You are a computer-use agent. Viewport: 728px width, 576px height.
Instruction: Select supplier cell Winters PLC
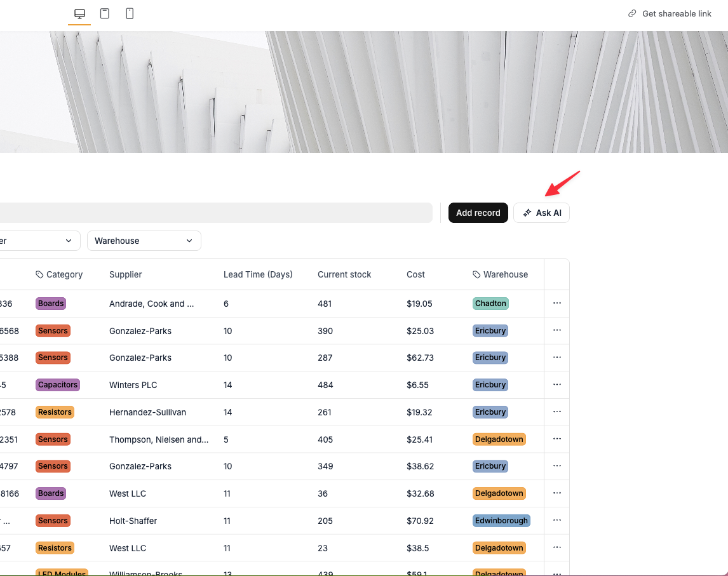point(133,385)
